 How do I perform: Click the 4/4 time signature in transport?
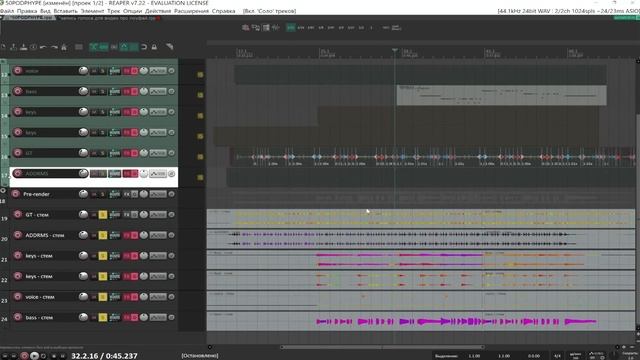(x=557, y=356)
